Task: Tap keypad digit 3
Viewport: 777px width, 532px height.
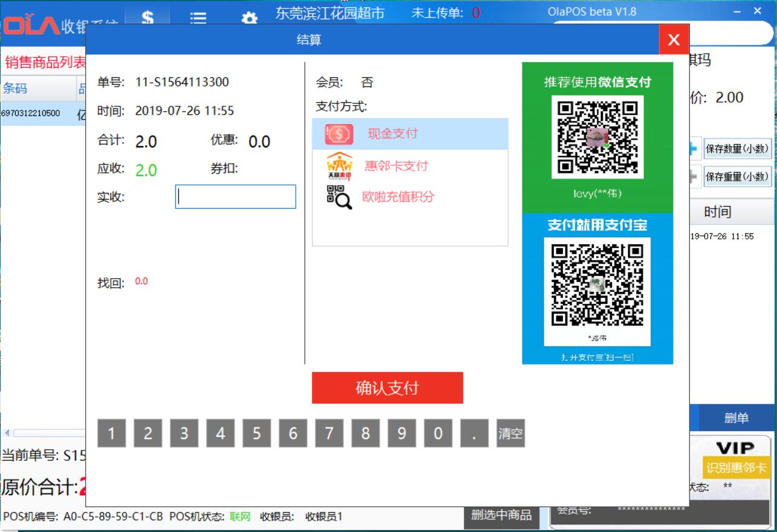Action: [x=184, y=433]
